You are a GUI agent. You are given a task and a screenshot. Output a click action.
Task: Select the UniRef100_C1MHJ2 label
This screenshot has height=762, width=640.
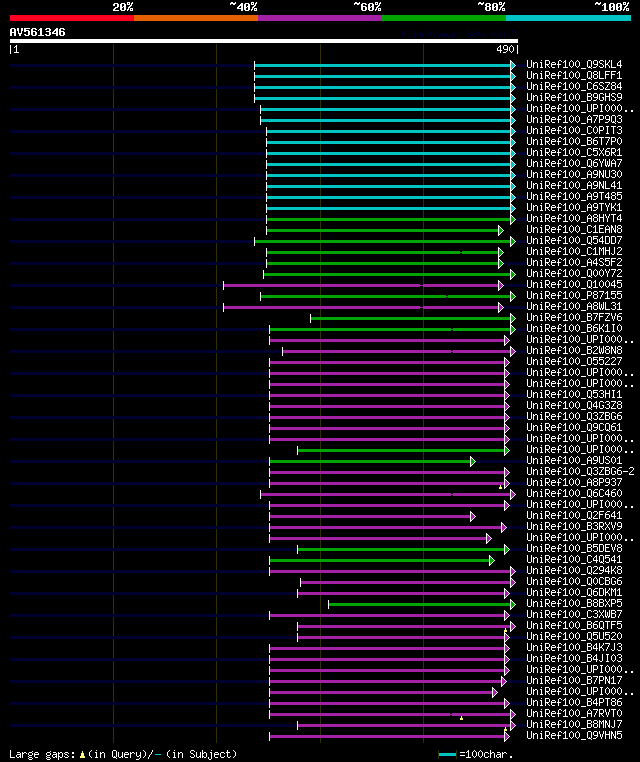coord(574,251)
